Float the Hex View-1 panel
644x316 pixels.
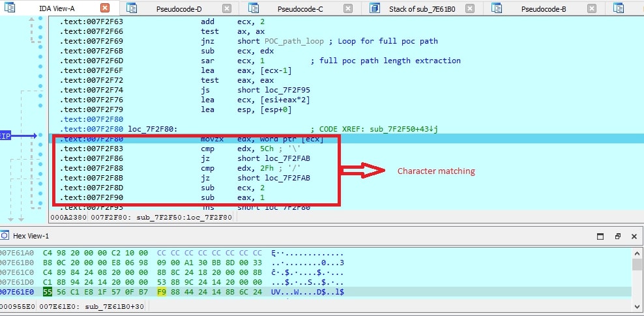618,236
